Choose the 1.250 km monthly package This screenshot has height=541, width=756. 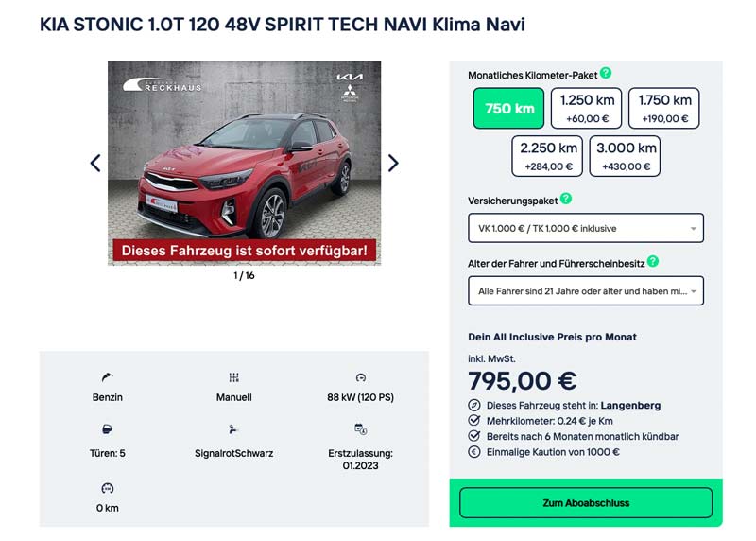tap(587, 108)
